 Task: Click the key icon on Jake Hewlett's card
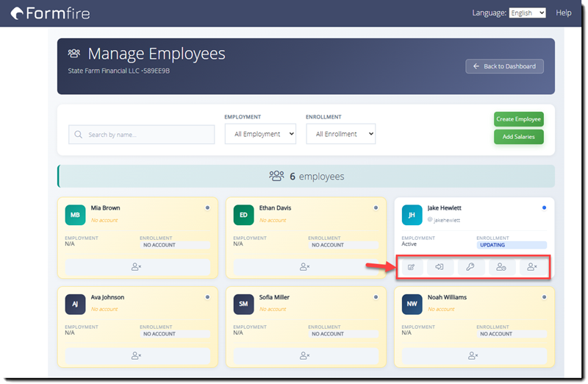click(471, 267)
